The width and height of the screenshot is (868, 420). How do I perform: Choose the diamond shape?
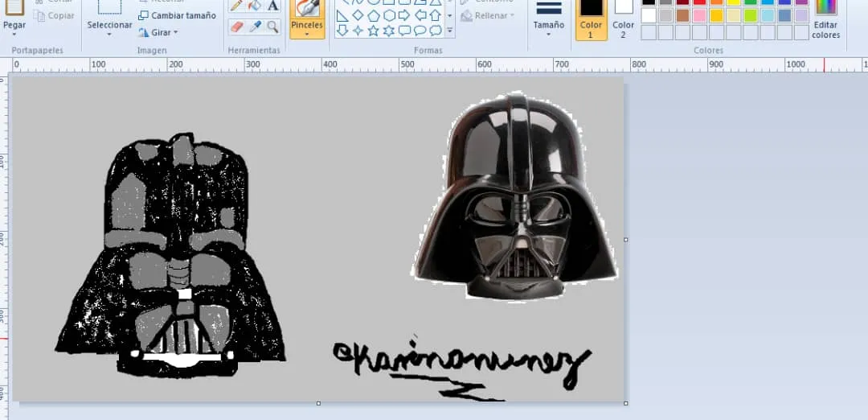358,15
